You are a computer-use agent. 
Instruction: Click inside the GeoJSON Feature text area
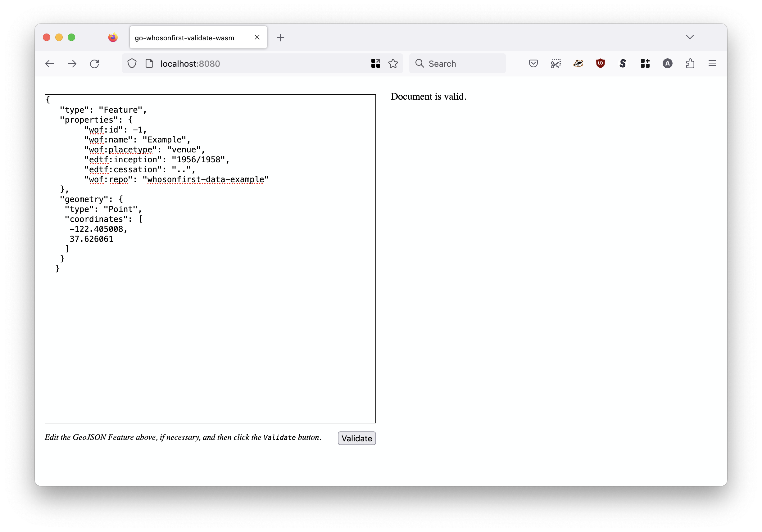click(x=210, y=332)
